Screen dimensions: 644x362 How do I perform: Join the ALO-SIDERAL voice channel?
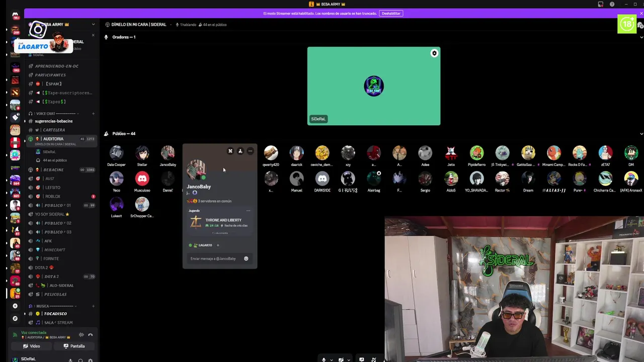[61, 286]
